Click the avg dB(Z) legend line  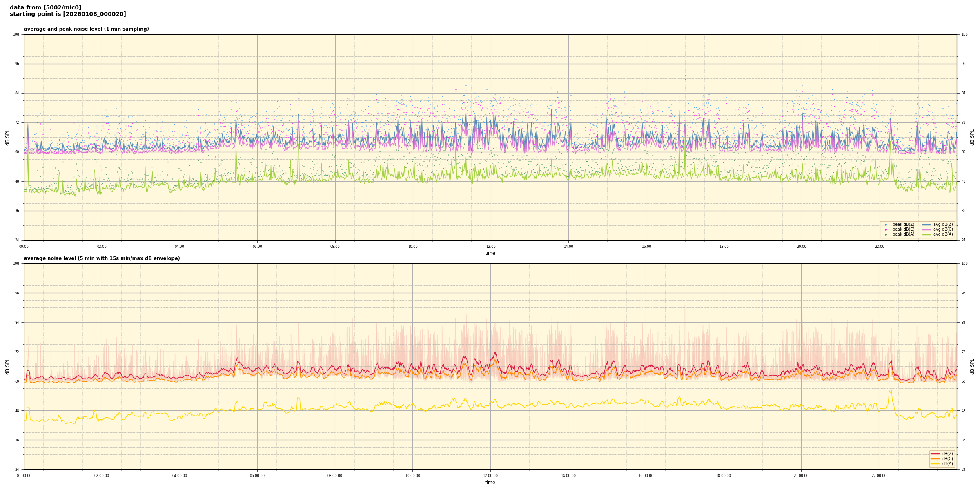[x=927, y=225]
